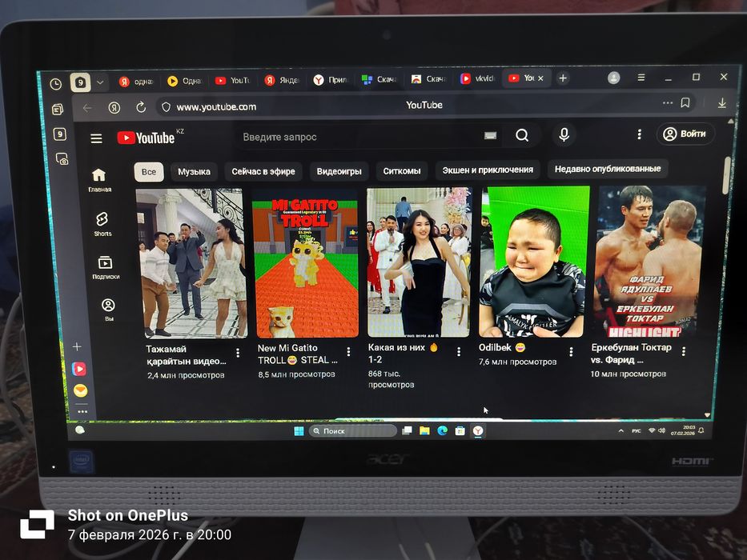Open more options for Какая из них
This screenshot has height=560, width=747.
[x=459, y=351]
